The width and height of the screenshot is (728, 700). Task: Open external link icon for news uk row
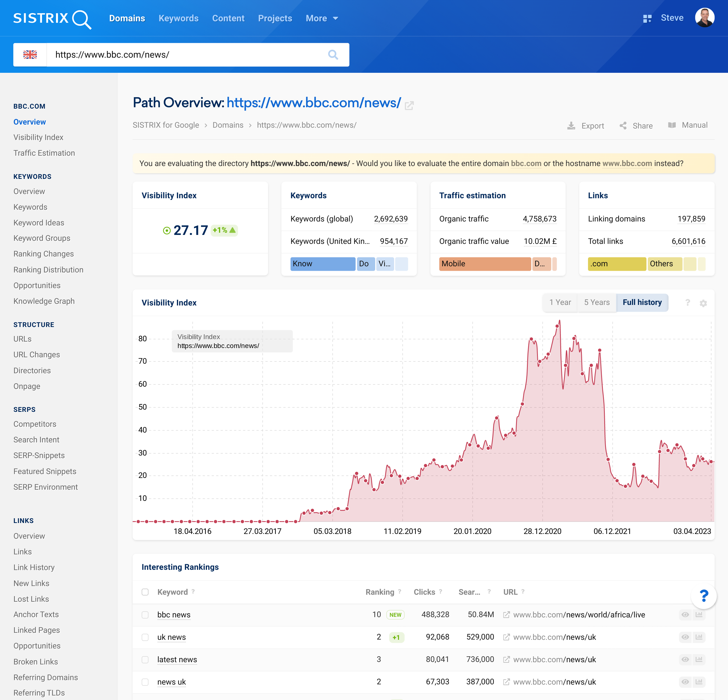click(506, 682)
